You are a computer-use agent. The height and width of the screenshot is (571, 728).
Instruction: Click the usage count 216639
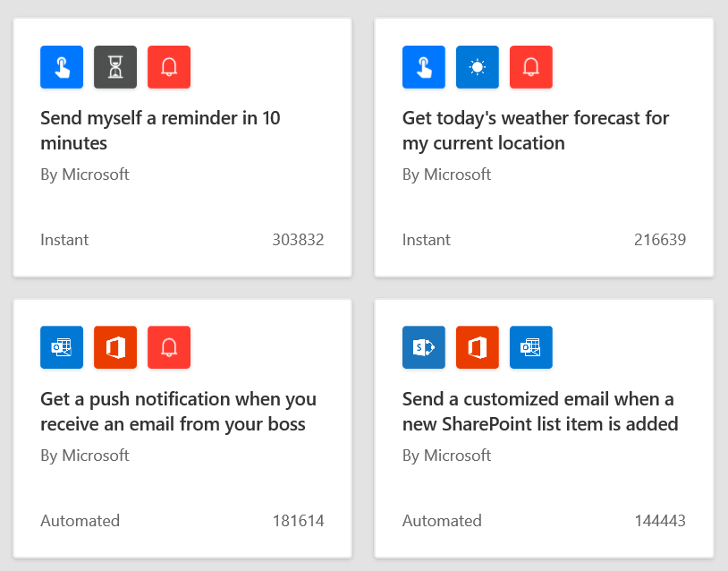660,240
